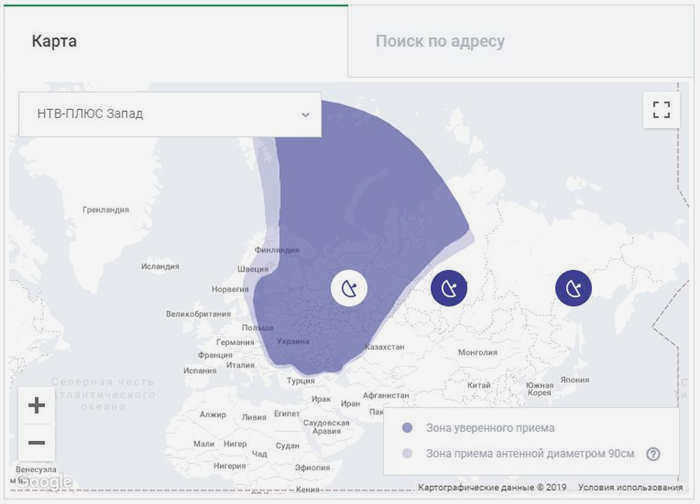Click the Зона уверенного приема legend label
Image resolution: width=700 pixels, height=504 pixels.
(490, 428)
